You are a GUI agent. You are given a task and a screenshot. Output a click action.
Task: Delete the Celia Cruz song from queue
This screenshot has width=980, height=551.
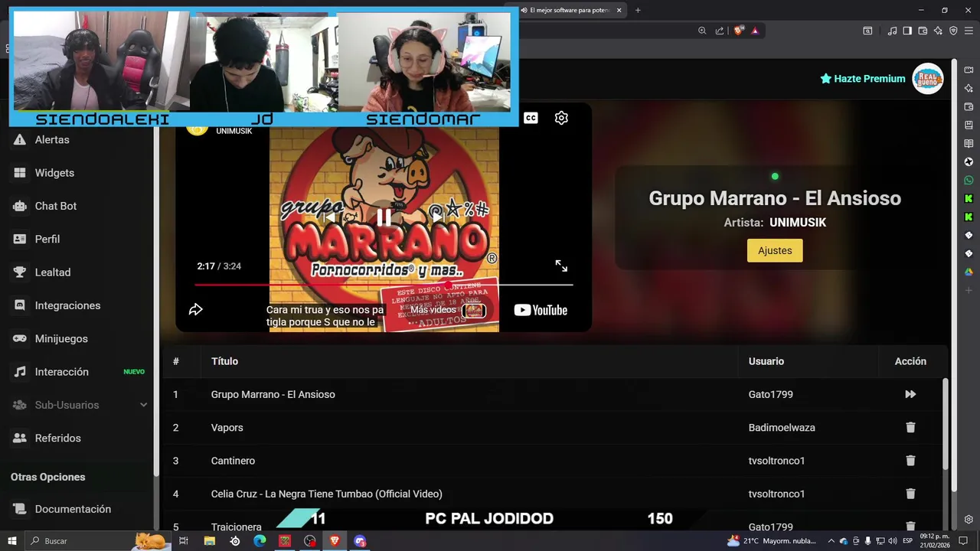pyautogui.click(x=910, y=494)
